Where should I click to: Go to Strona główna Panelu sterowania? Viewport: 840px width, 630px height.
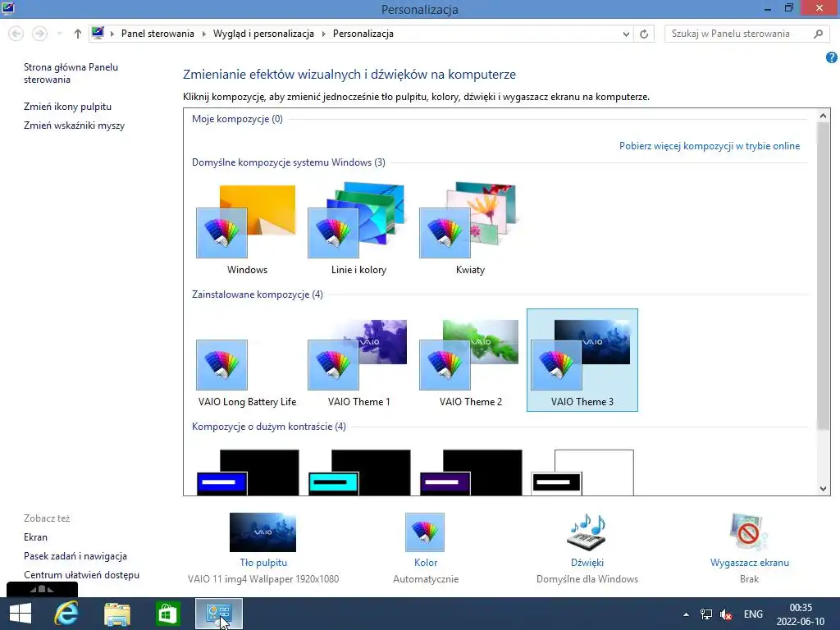pos(71,73)
